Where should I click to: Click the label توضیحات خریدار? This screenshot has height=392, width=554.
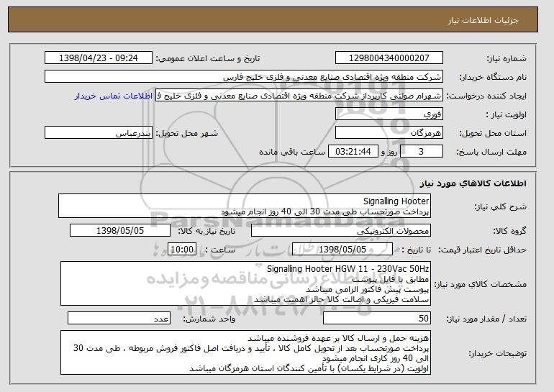pos(497,353)
